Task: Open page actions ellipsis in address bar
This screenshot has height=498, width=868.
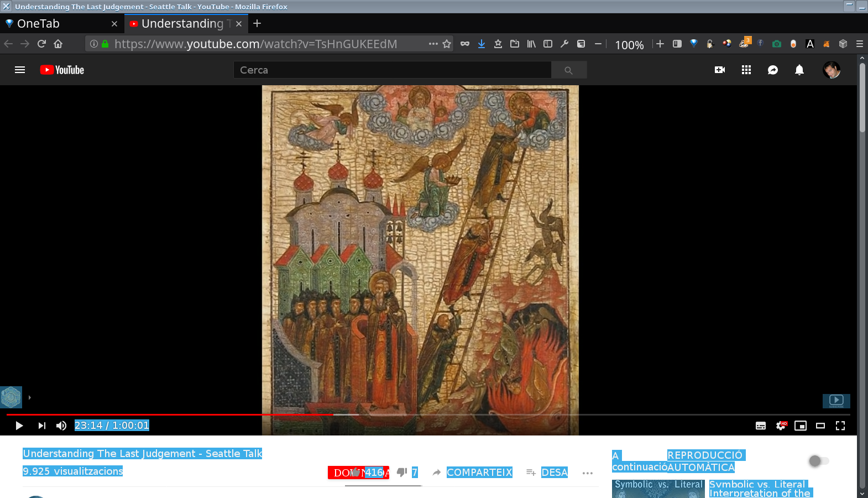Action: point(433,44)
